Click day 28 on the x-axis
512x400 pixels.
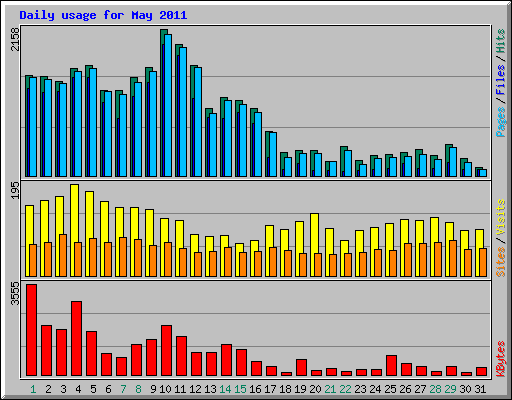click(435, 389)
